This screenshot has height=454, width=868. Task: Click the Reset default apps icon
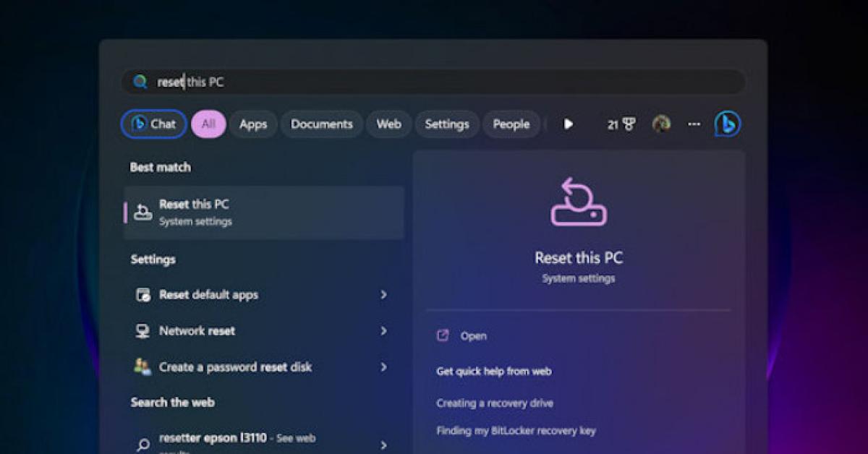(143, 295)
